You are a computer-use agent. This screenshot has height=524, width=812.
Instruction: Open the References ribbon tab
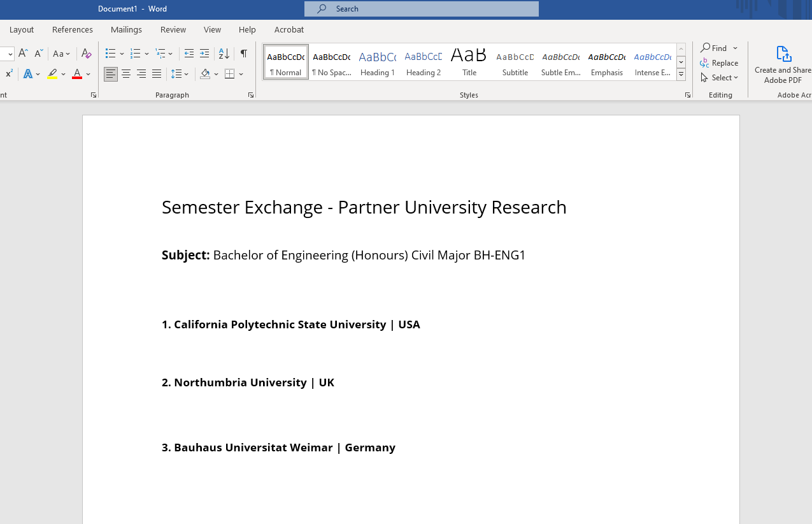(73, 29)
